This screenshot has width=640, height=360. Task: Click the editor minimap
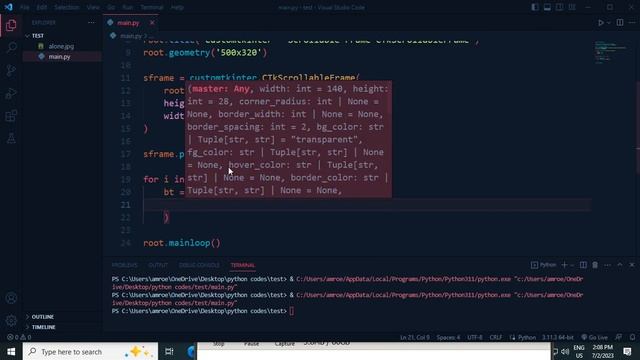pyautogui.click(x=610, y=52)
